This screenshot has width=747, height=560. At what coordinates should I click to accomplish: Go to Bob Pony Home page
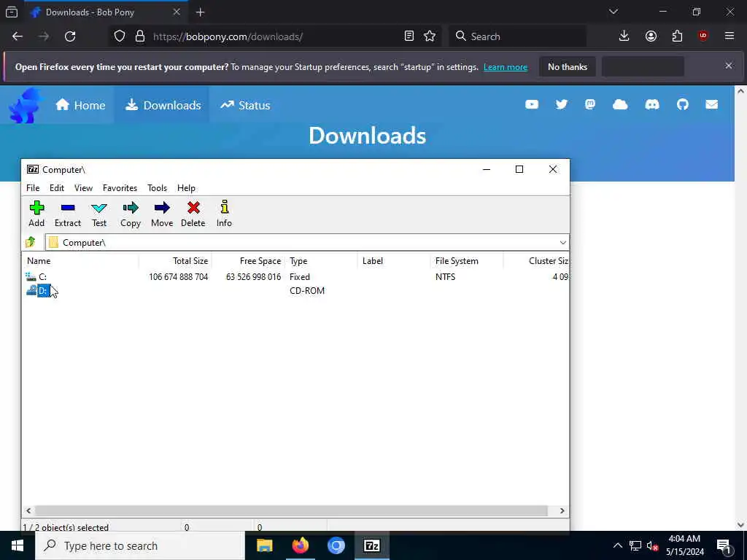(80, 105)
